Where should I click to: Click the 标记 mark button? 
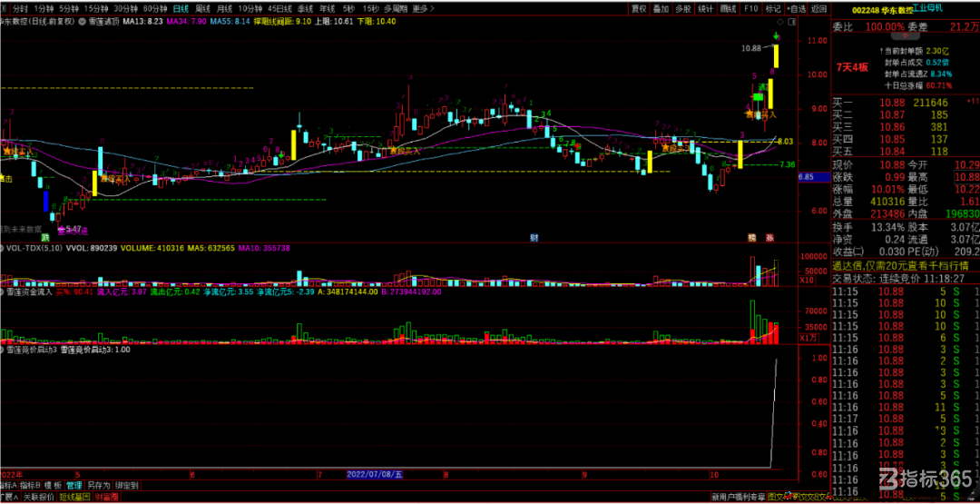point(773,9)
